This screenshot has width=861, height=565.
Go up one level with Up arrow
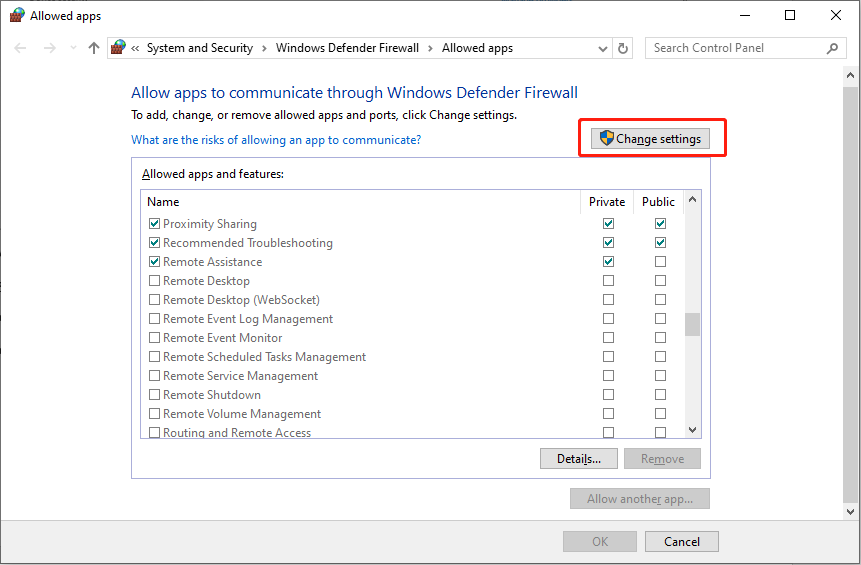point(94,48)
